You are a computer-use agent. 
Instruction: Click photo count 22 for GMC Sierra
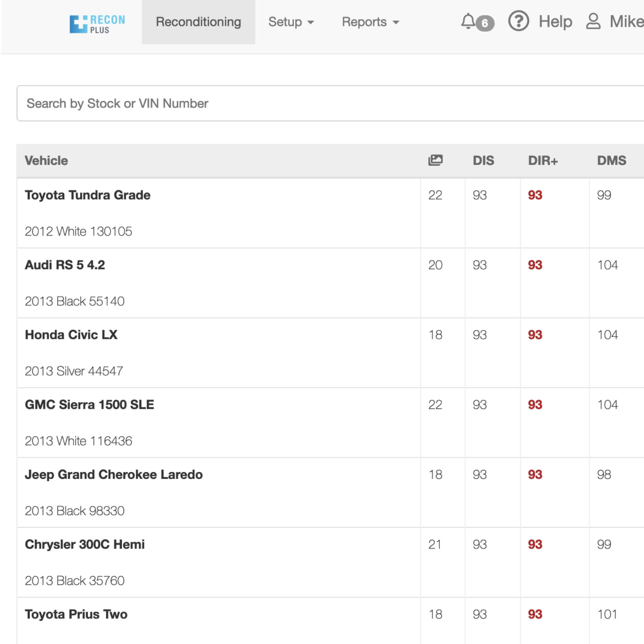click(435, 405)
